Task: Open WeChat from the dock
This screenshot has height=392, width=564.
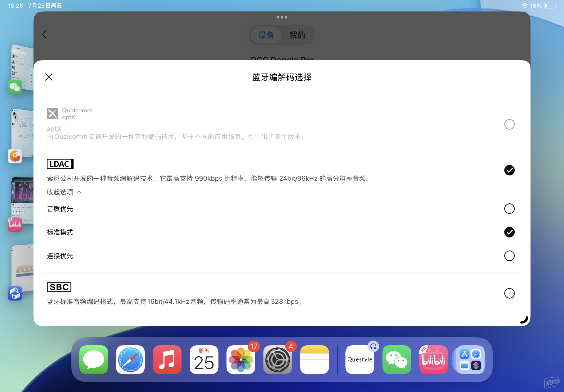Action: pos(397,360)
